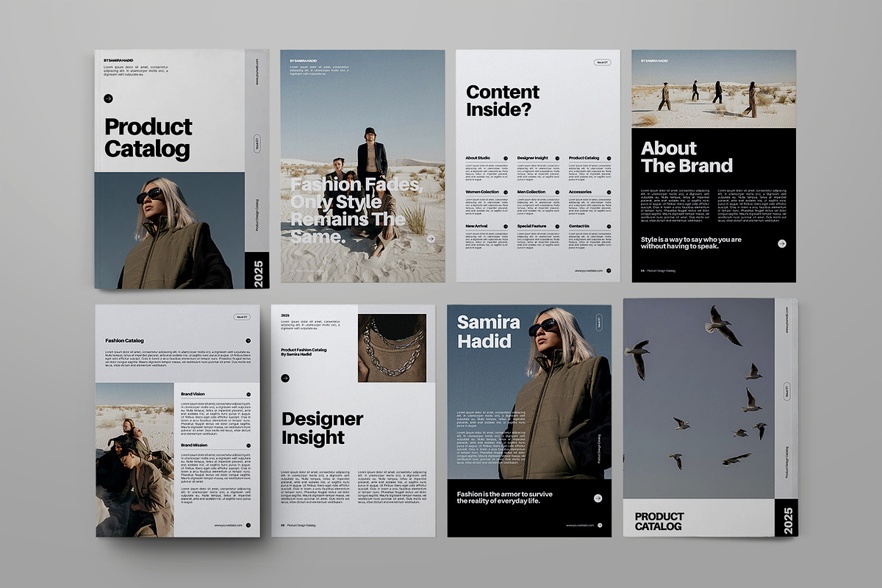Screen dimensions: 882x588
Task: Click the arrow dot next to Women Collection
Action: [x=507, y=192]
